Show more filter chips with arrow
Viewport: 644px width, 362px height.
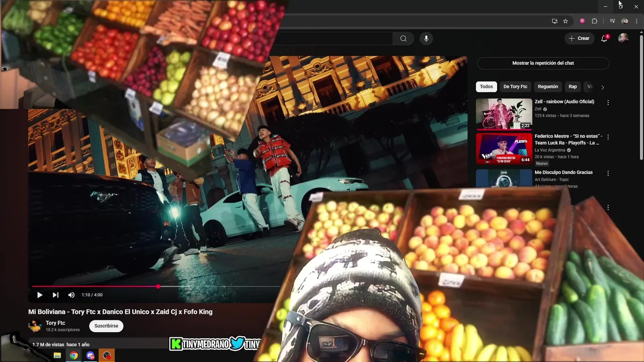602,87
